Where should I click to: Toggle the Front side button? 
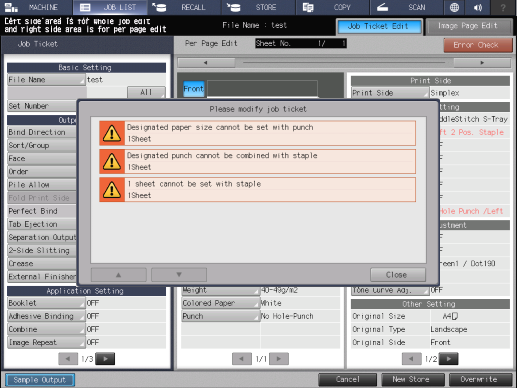(x=194, y=89)
